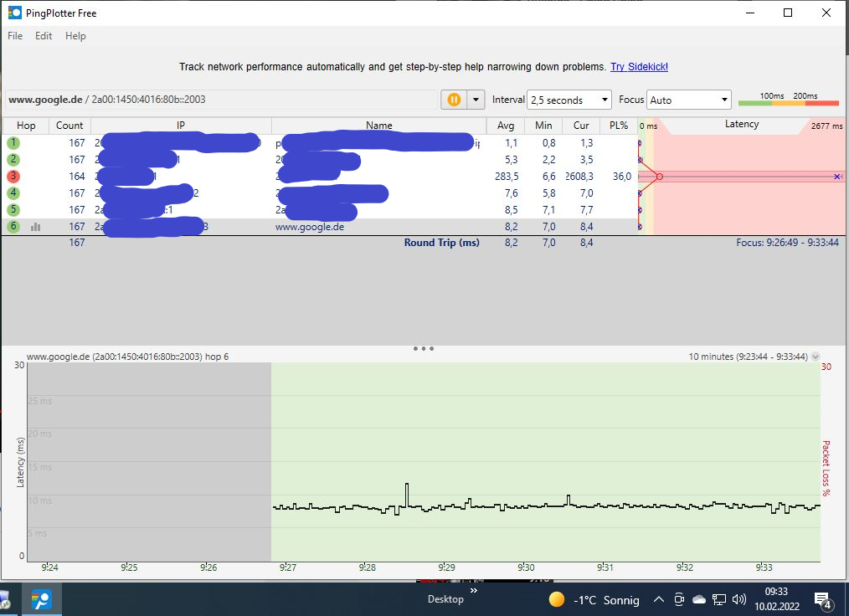Click the Name column header
This screenshot has height=616, width=849.
(379, 126)
